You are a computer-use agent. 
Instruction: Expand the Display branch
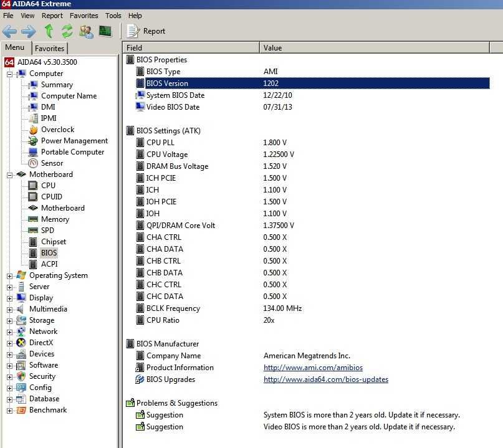tap(9, 298)
